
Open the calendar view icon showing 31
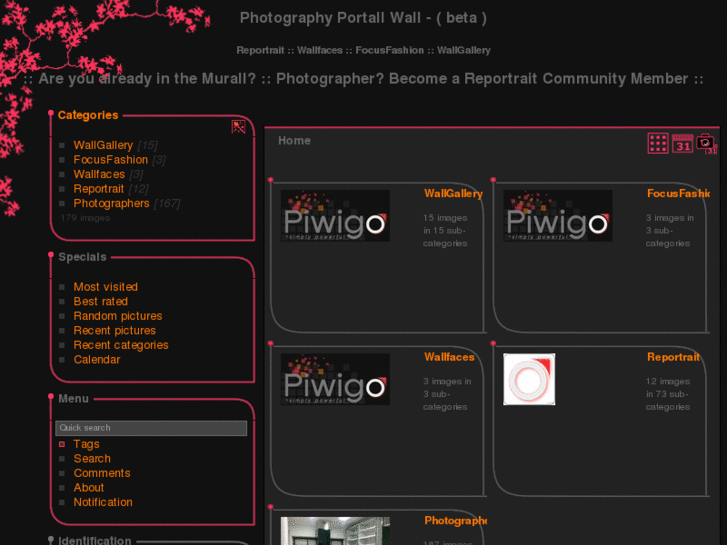[682, 143]
